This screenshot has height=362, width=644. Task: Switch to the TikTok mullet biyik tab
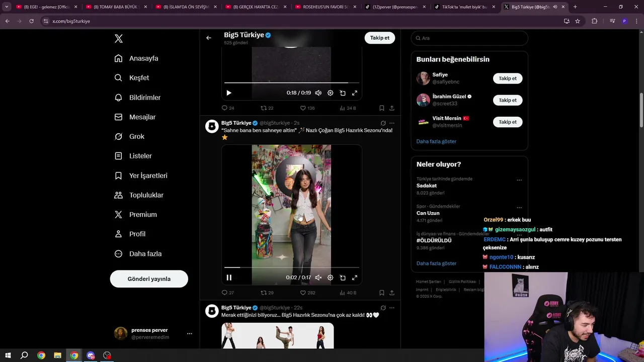(x=465, y=7)
